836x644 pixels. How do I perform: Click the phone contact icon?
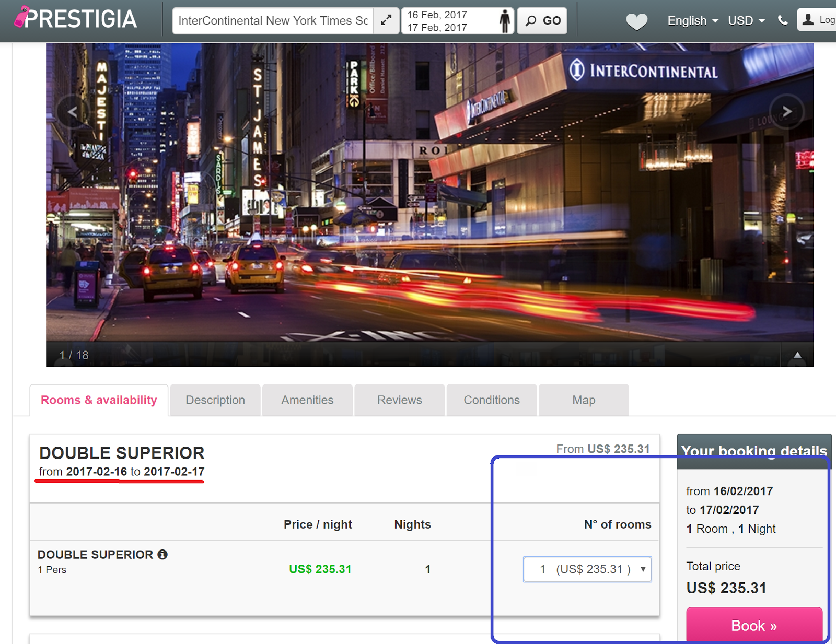782,20
